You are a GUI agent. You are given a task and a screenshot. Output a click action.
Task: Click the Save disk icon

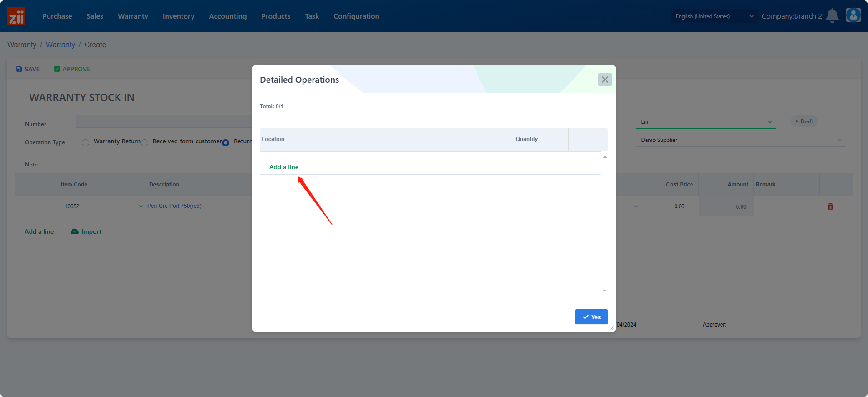tap(19, 69)
